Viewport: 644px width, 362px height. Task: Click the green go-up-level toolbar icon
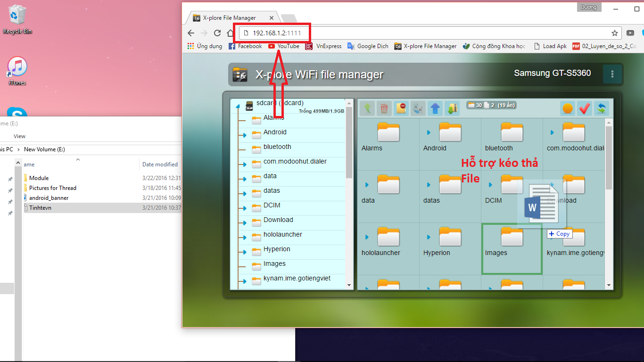pyautogui.click(x=367, y=108)
